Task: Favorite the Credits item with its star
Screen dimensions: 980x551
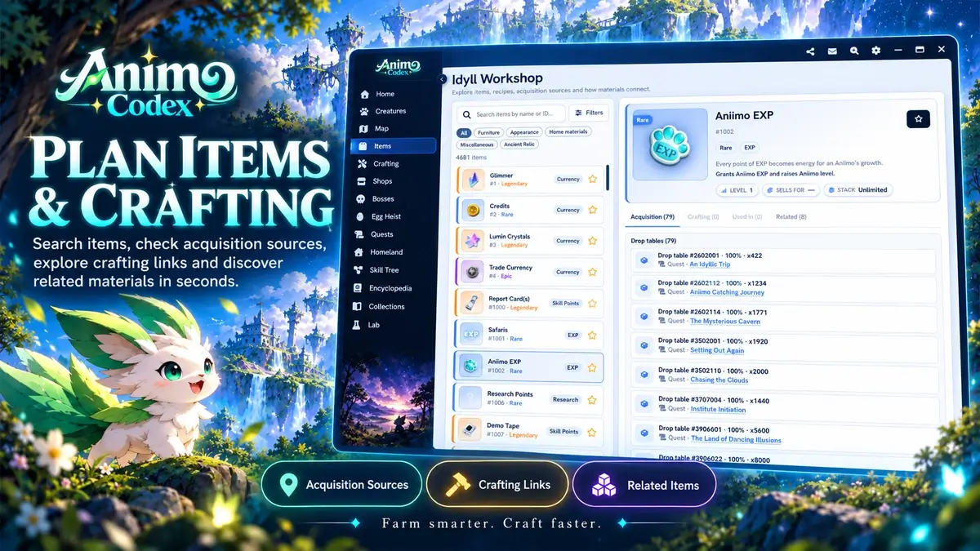Action: pyautogui.click(x=593, y=210)
